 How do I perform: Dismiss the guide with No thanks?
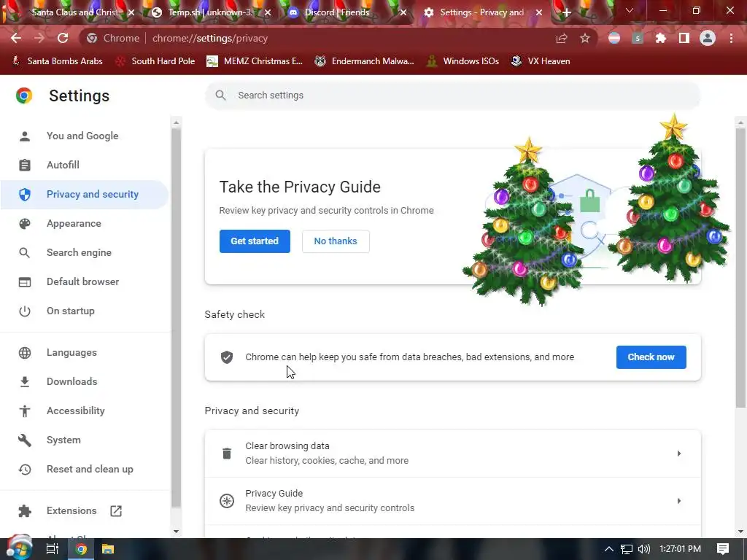336,241
